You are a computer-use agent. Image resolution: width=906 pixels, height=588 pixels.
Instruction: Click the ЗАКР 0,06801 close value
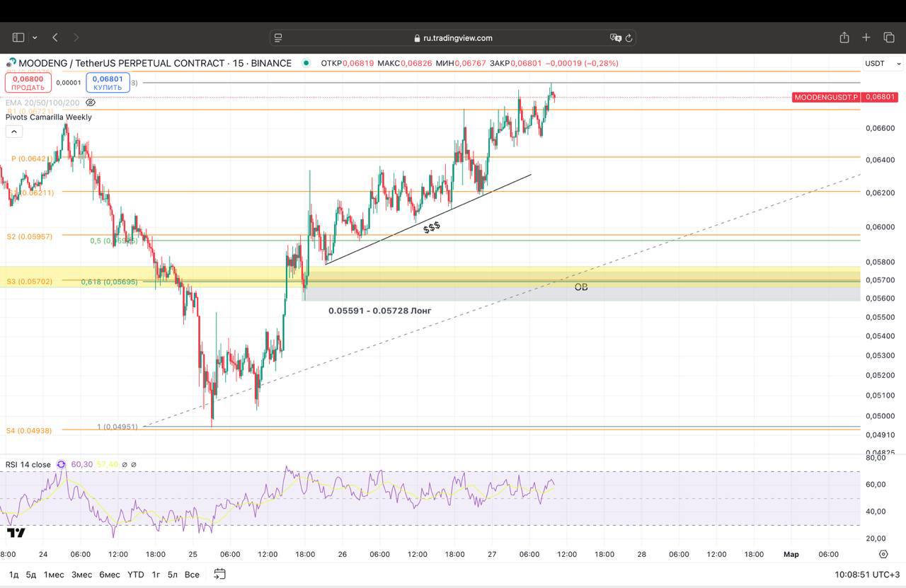[515, 63]
